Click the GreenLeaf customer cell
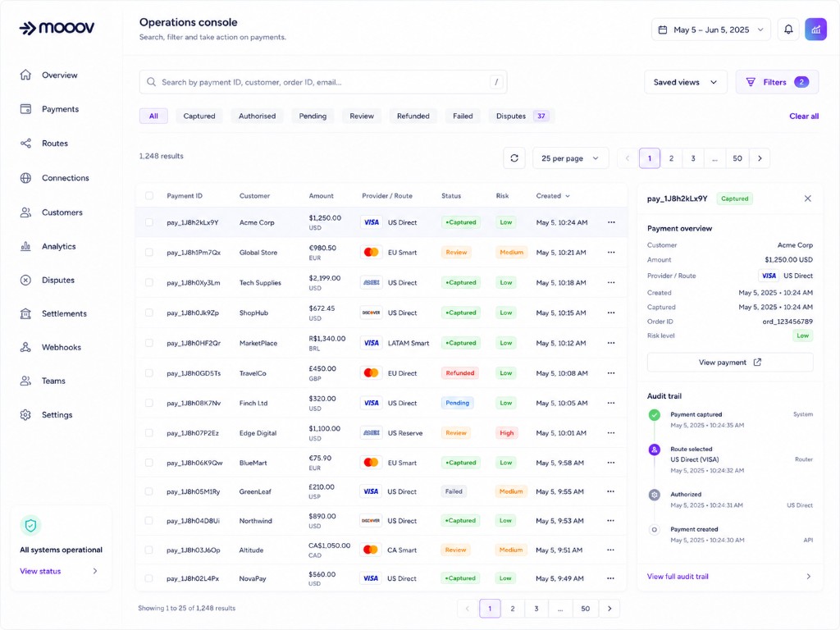 (255, 492)
